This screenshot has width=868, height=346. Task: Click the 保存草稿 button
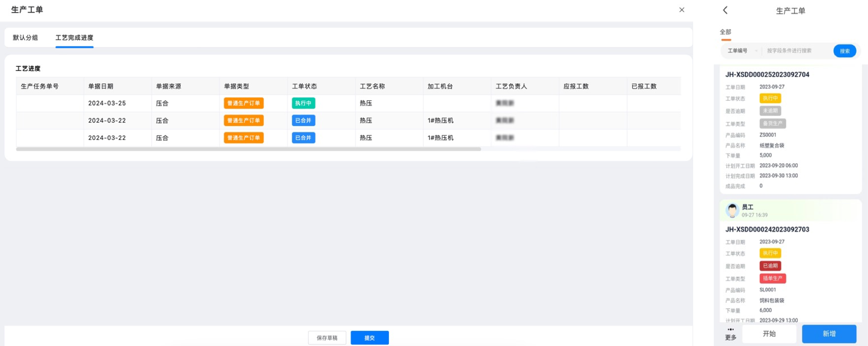click(x=327, y=338)
